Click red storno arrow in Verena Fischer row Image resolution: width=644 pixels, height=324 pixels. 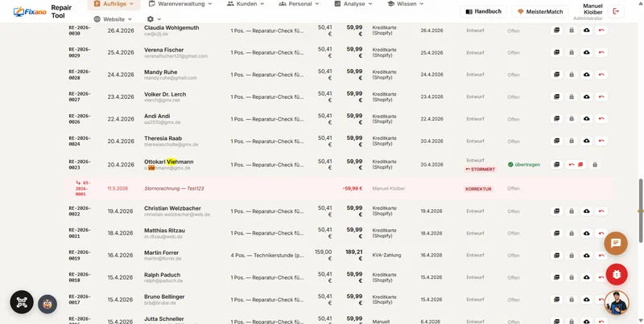coord(601,52)
